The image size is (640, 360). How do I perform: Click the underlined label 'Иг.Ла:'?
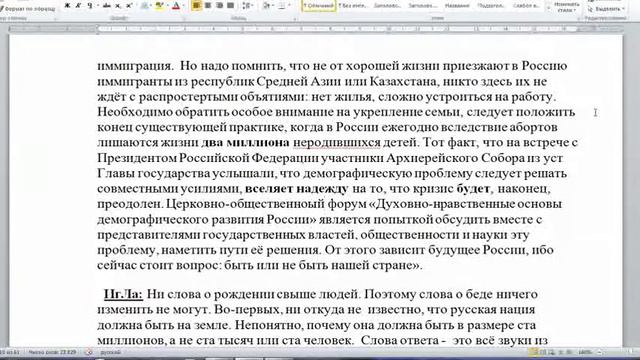pos(123,294)
